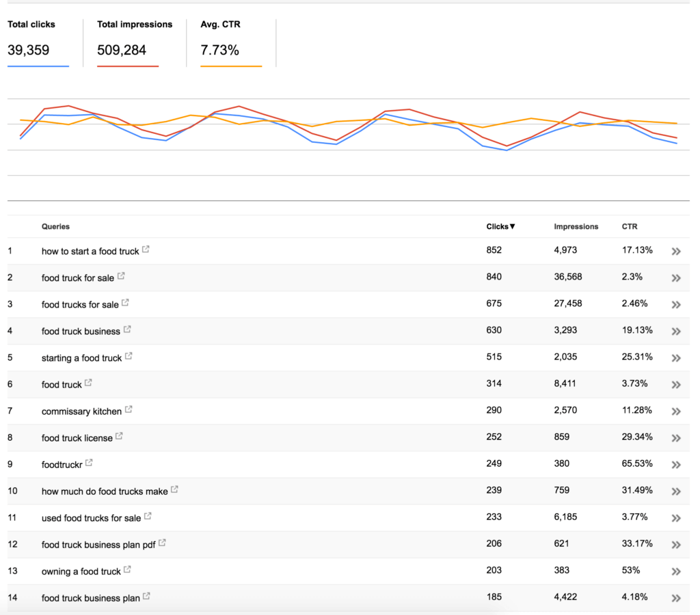Expand details arrow for 'commissary kitchen' row
The image size is (700, 615).
point(676,411)
